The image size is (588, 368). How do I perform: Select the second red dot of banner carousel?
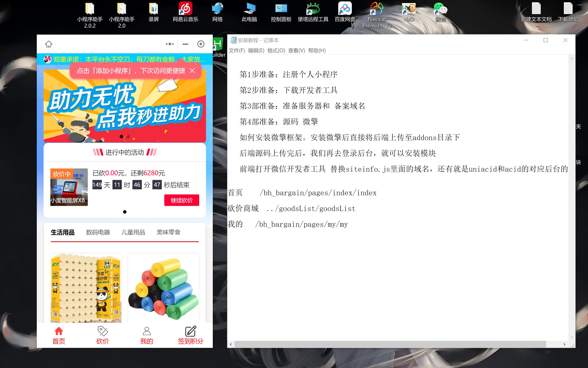128,137
